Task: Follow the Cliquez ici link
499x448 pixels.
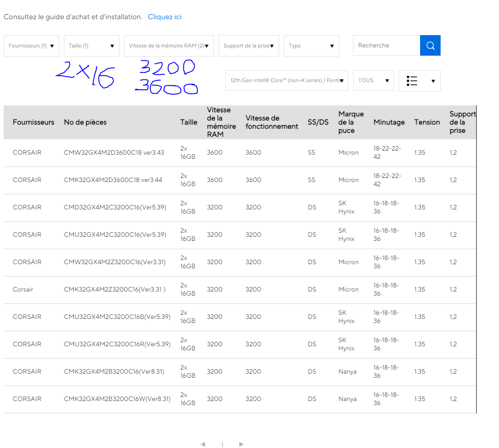Action: [165, 17]
